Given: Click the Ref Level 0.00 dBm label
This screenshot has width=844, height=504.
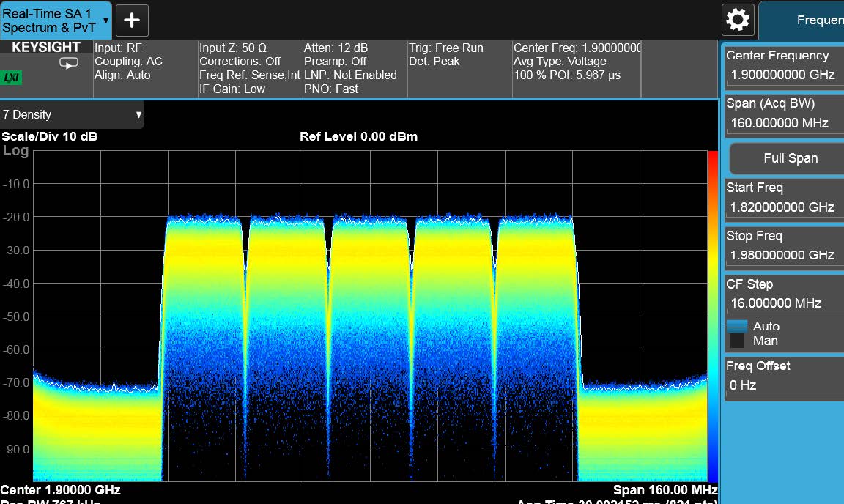Looking at the screenshot, I should 358,137.
